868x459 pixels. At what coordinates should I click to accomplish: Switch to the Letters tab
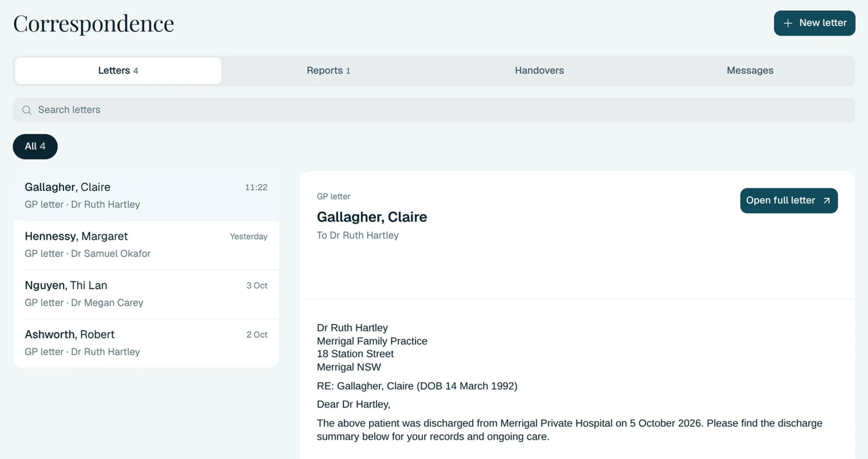click(x=118, y=70)
